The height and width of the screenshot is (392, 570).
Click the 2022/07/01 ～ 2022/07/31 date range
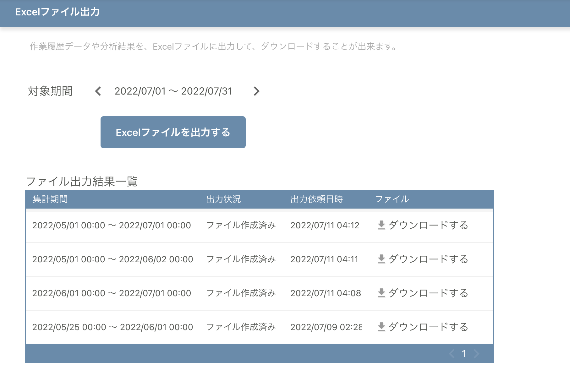(173, 91)
